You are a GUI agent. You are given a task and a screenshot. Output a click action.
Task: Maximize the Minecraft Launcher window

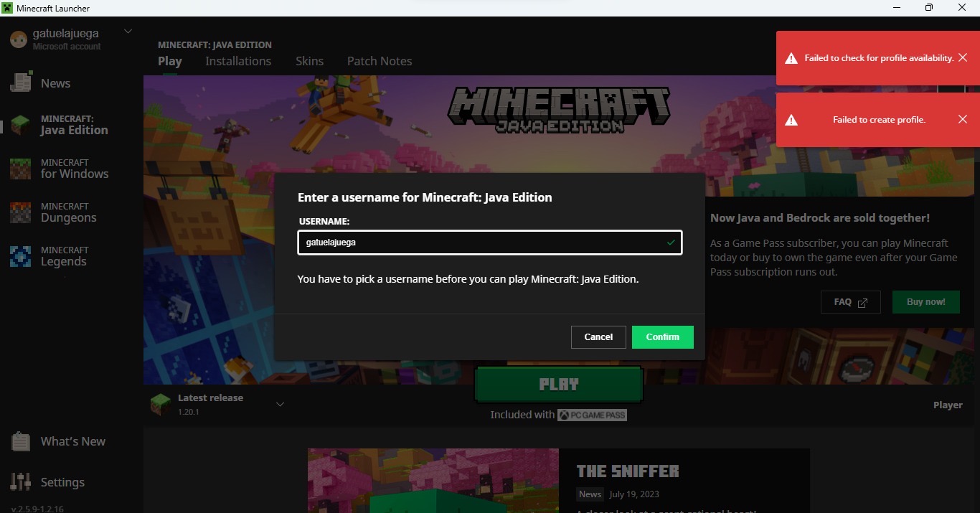point(929,8)
